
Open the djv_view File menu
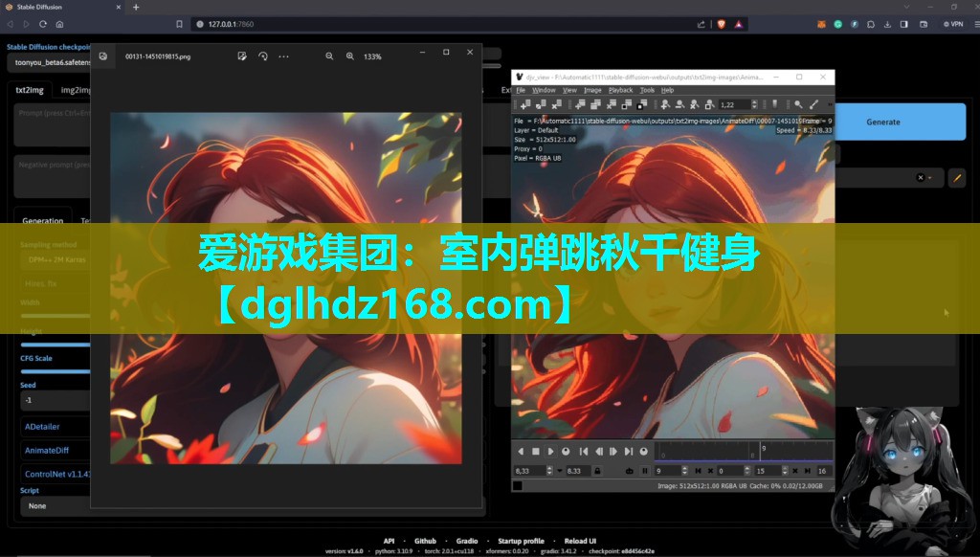click(x=520, y=90)
